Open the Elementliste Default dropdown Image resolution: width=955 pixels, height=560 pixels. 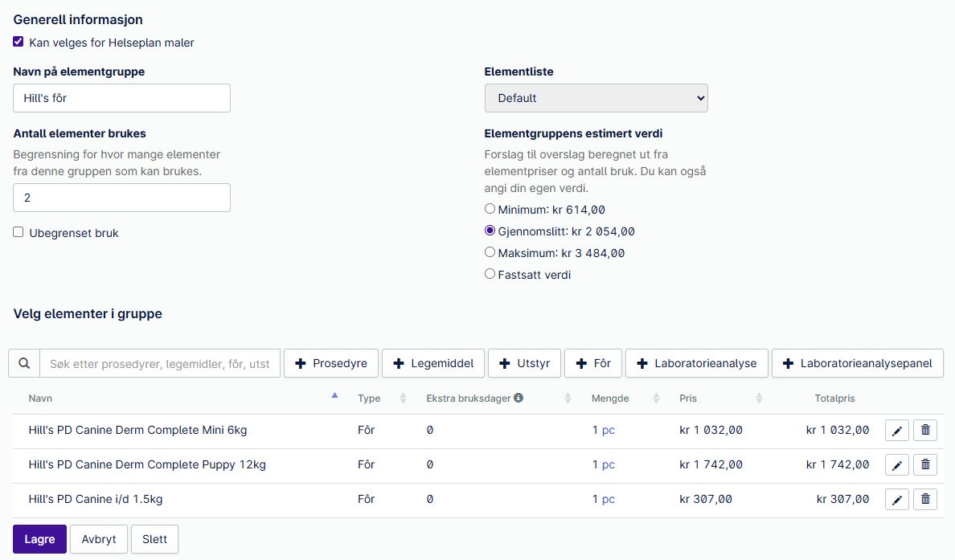596,98
